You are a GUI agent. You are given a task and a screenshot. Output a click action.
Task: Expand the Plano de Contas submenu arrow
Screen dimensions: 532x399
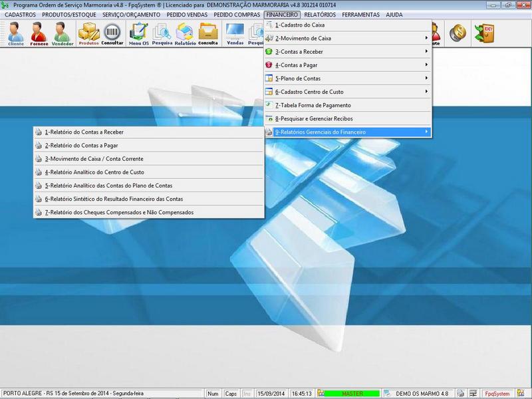pyautogui.click(x=426, y=78)
